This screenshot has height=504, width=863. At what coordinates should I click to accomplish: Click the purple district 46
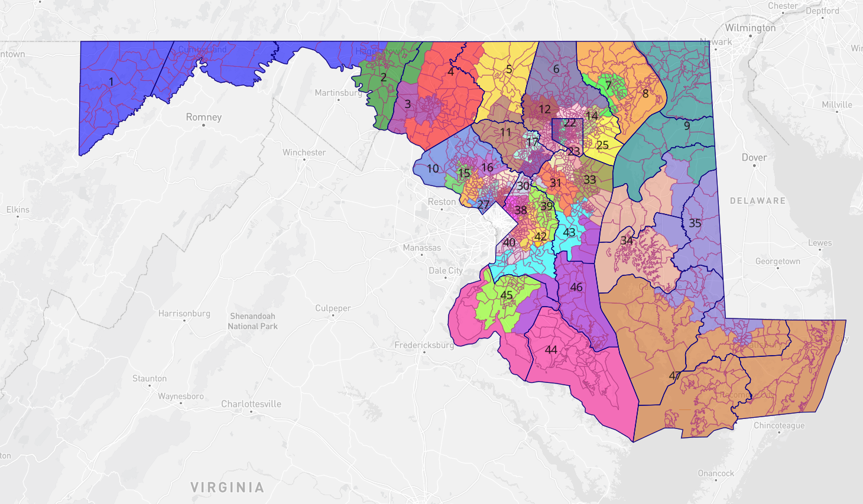click(576, 287)
